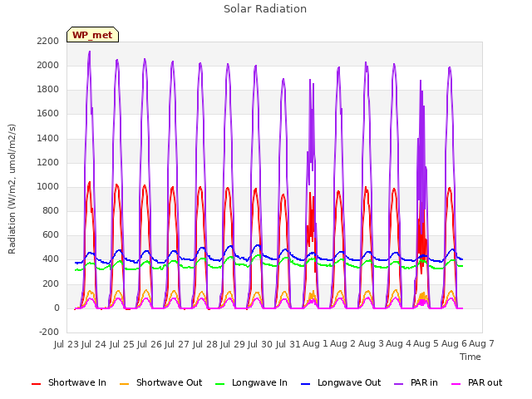Select the Shortwave Out orange legend swatch

coord(125,384)
